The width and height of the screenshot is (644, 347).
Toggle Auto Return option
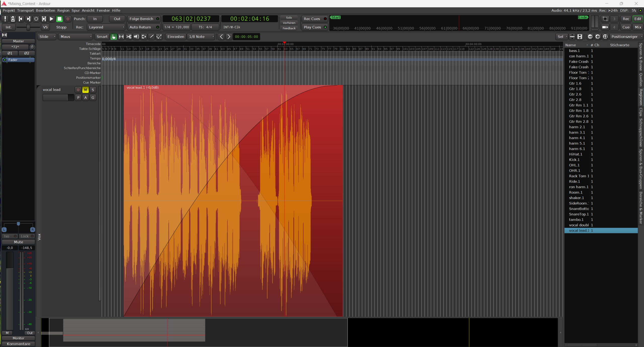(x=144, y=27)
